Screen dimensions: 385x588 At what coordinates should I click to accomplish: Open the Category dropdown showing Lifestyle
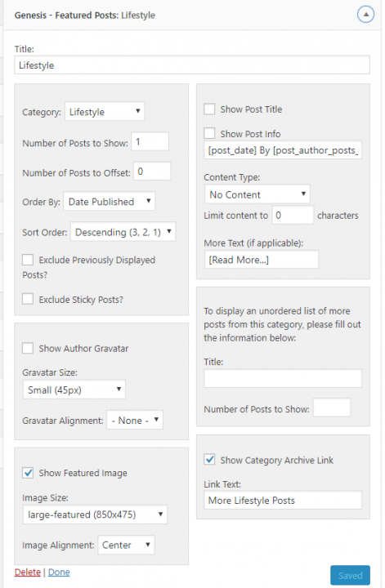tap(105, 111)
